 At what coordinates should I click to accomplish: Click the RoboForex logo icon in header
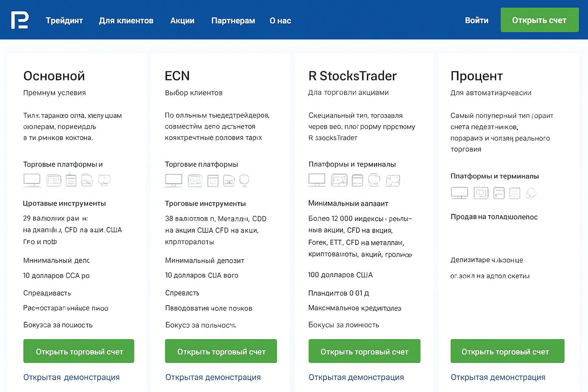click(20, 20)
